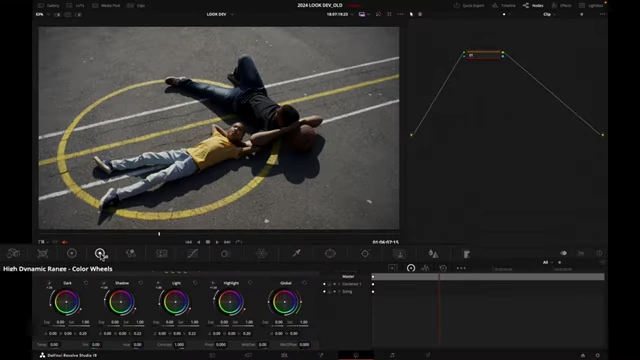Select node 01 in node graph

[483, 55]
